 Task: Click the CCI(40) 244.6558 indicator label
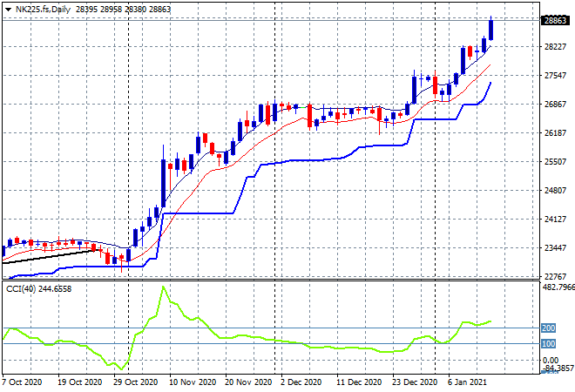coord(38,289)
